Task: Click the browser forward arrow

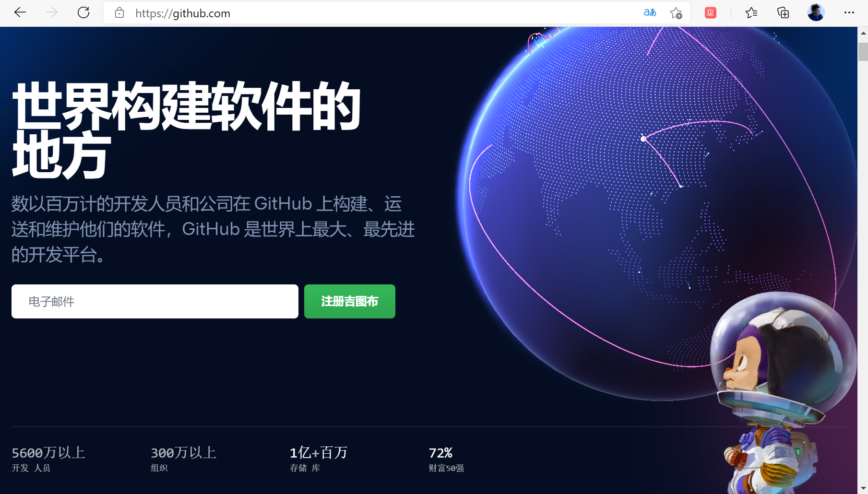Action: 51,12
